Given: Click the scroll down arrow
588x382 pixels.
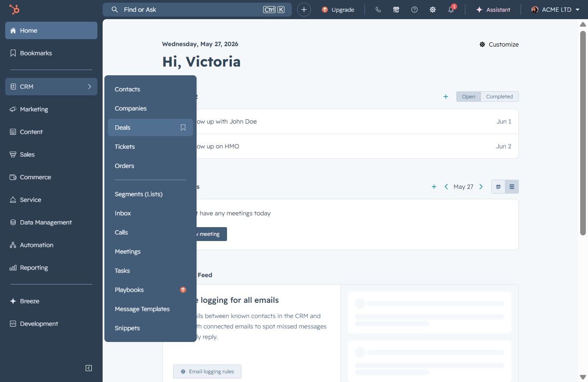Looking at the screenshot, I should point(583,377).
